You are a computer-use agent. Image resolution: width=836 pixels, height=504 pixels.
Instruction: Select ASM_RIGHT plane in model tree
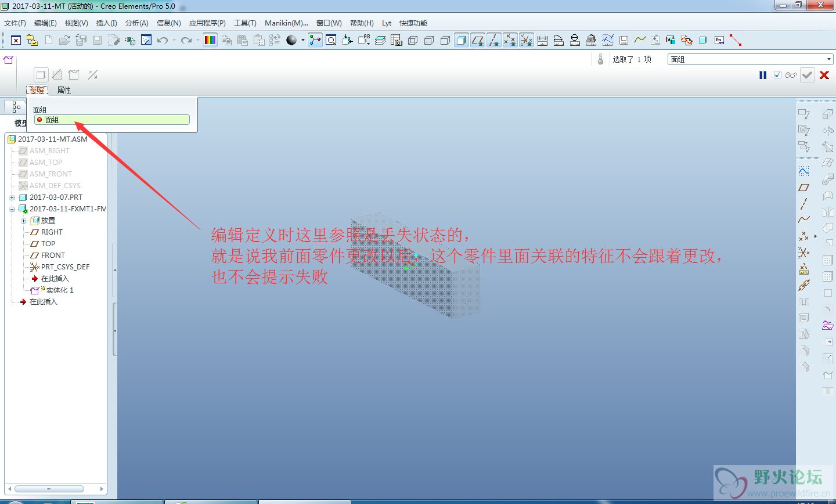49,150
